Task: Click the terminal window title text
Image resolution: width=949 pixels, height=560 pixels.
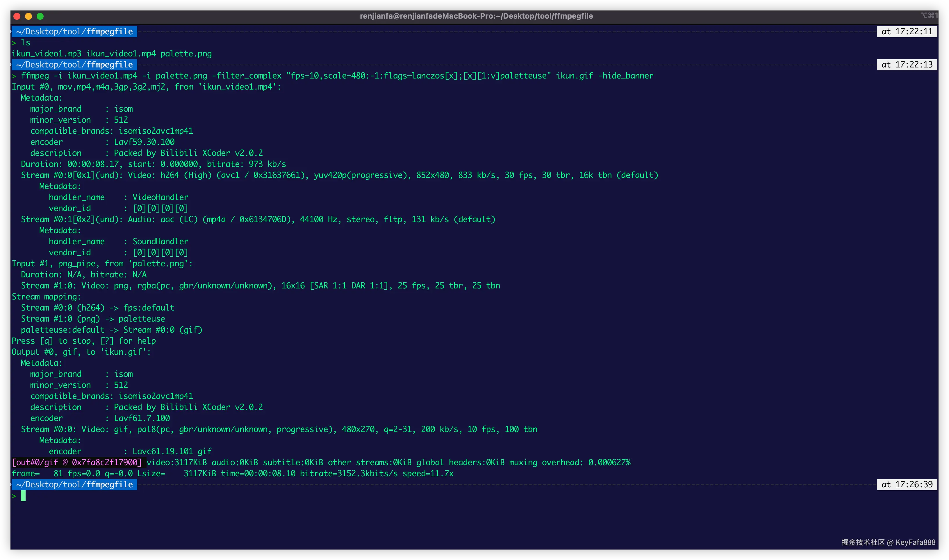Action: pyautogui.click(x=476, y=16)
